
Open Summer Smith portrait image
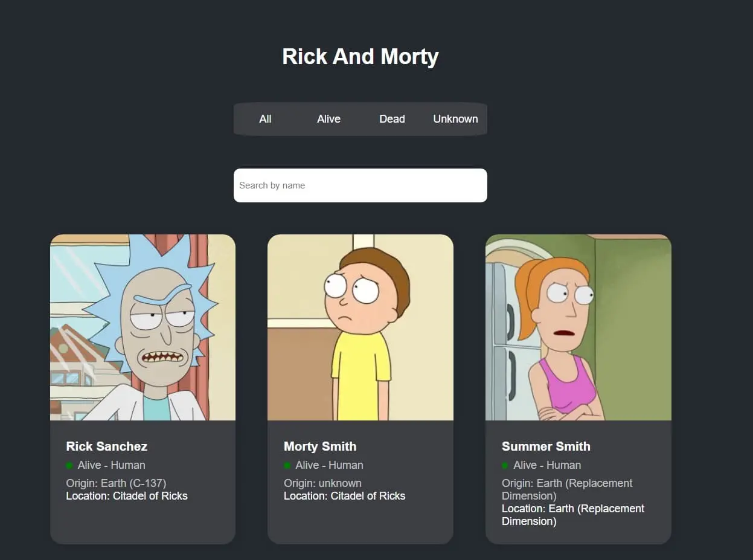tap(578, 327)
